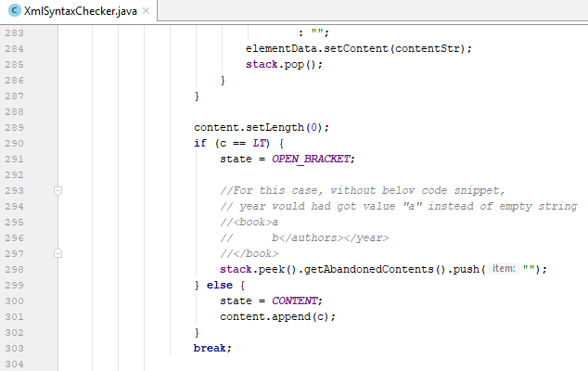Select the XmlSyntaxChecker.java editor tab
This screenshot has width=588, height=371.
[x=79, y=11]
